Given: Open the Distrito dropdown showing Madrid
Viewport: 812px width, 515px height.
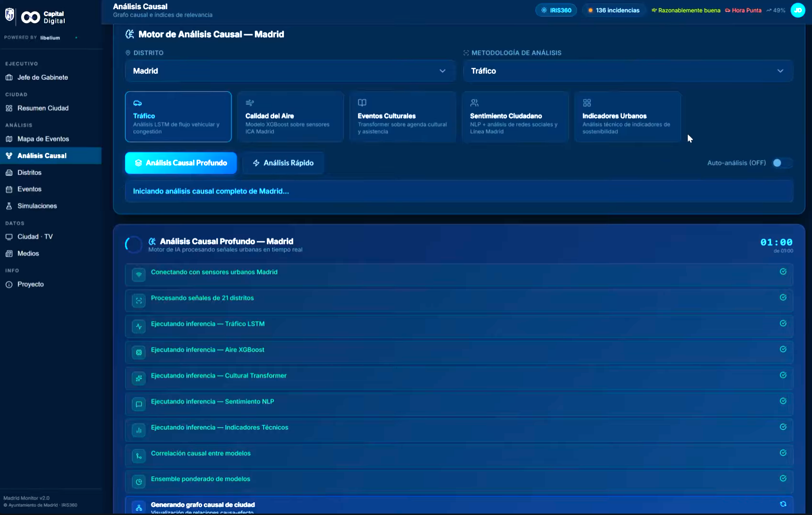Looking at the screenshot, I should (290, 71).
